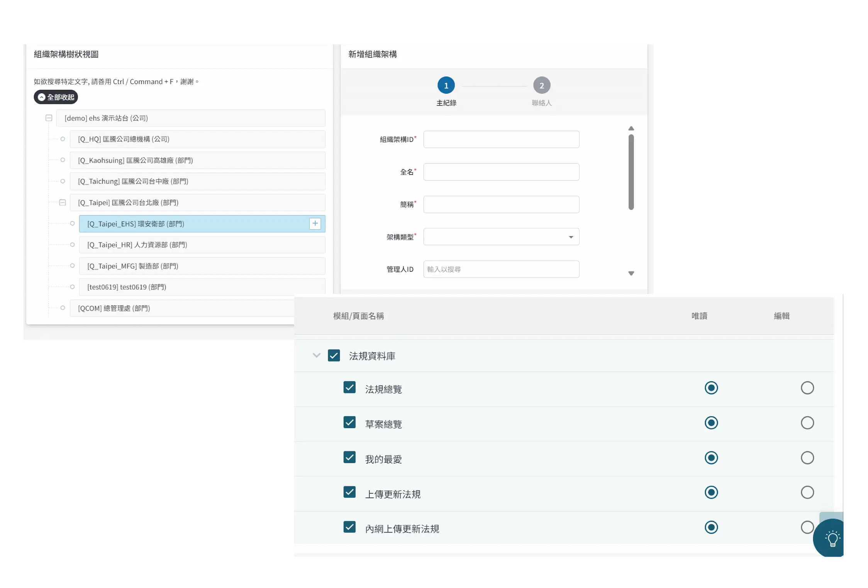
Task: Open the 架構類型 dropdown
Action: (501, 237)
